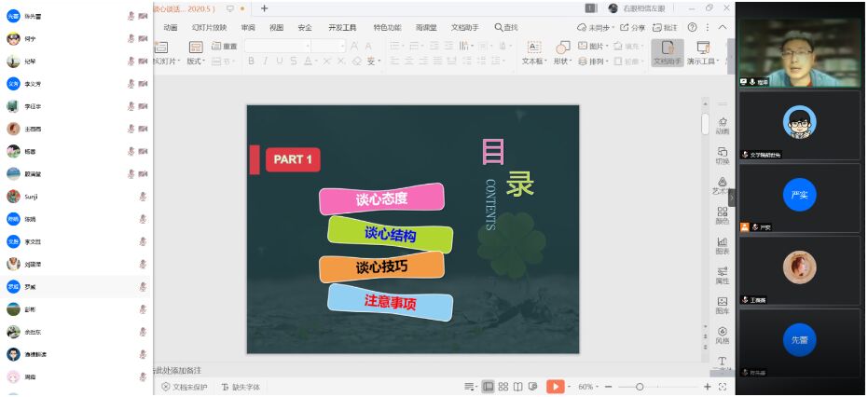The image size is (868, 397).
Task: Open the 60% zoom level dropdown
Action: coord(587,387)
